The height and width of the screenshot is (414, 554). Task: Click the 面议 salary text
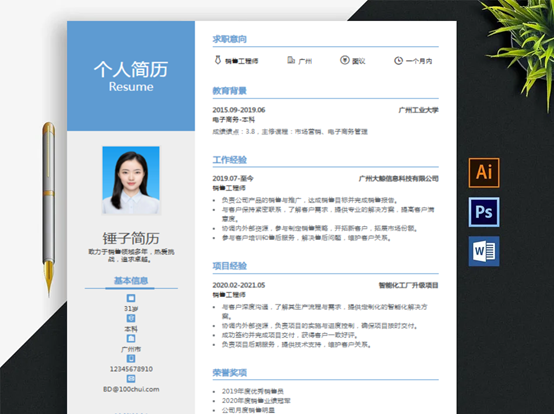(x=359, y=61)
